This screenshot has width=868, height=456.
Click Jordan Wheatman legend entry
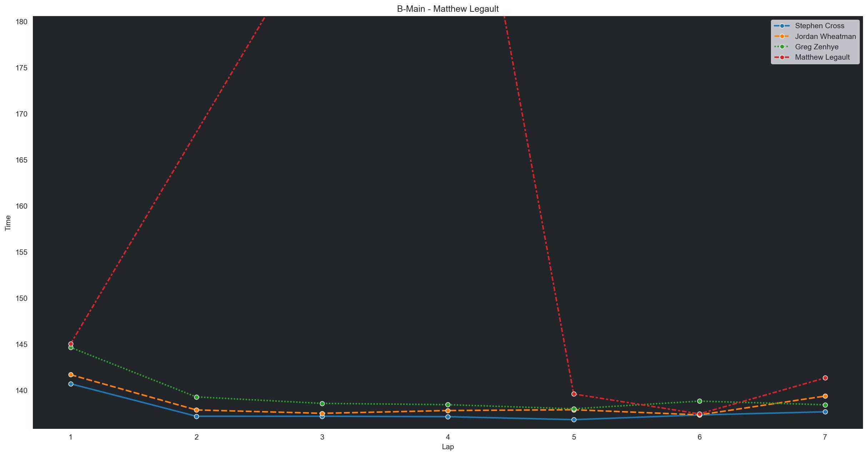point(825,36)
